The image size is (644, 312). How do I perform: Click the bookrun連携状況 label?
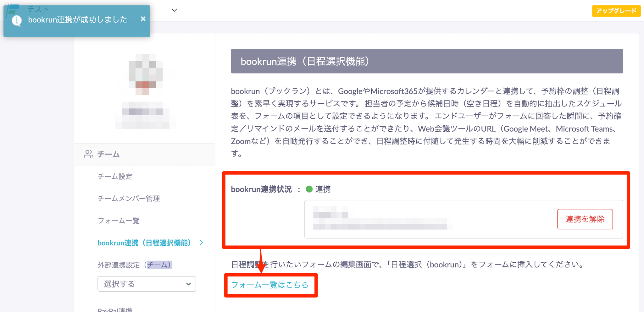click(261, 189)
